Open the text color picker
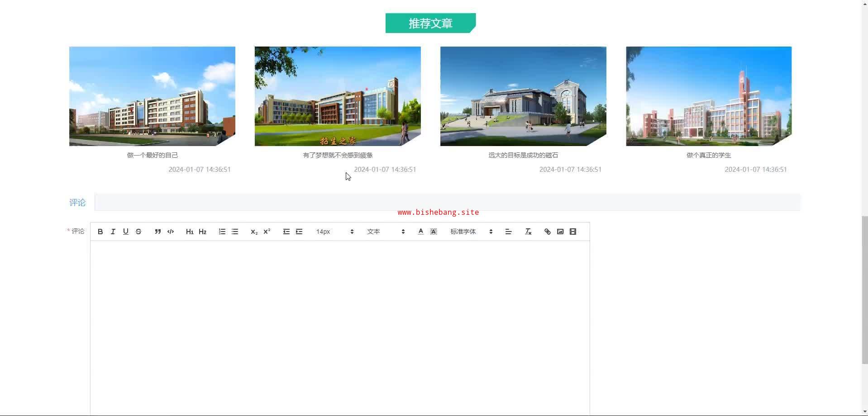Viewport: 868px width, 416px height. coord(421,232)
